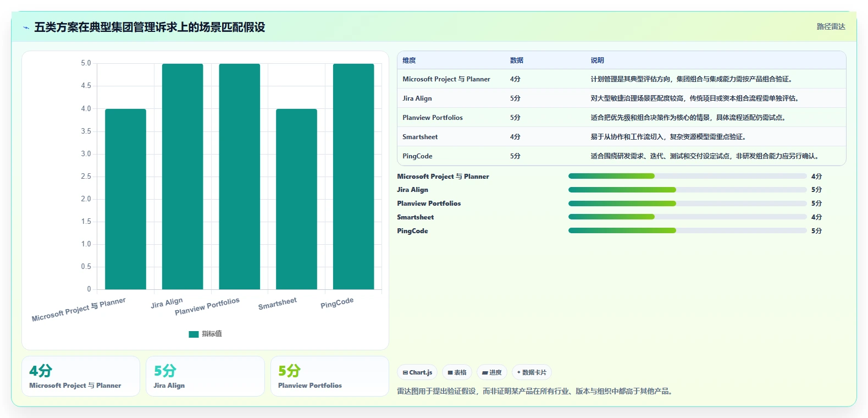The height and width of the screenshot is (418, 868).
Task: Click the Planview Portfolios x-axis label
Action: (207, 306)
